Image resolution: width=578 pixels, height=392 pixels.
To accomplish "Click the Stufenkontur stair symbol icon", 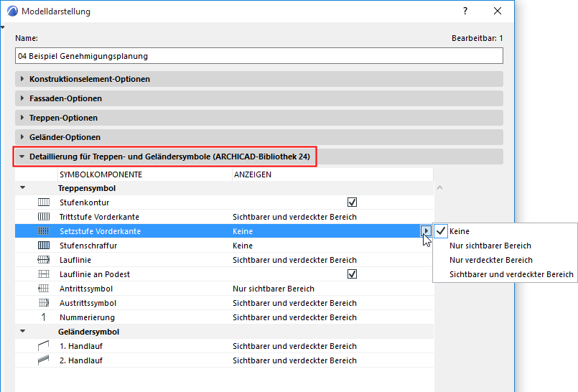I will tap(43, 202).
